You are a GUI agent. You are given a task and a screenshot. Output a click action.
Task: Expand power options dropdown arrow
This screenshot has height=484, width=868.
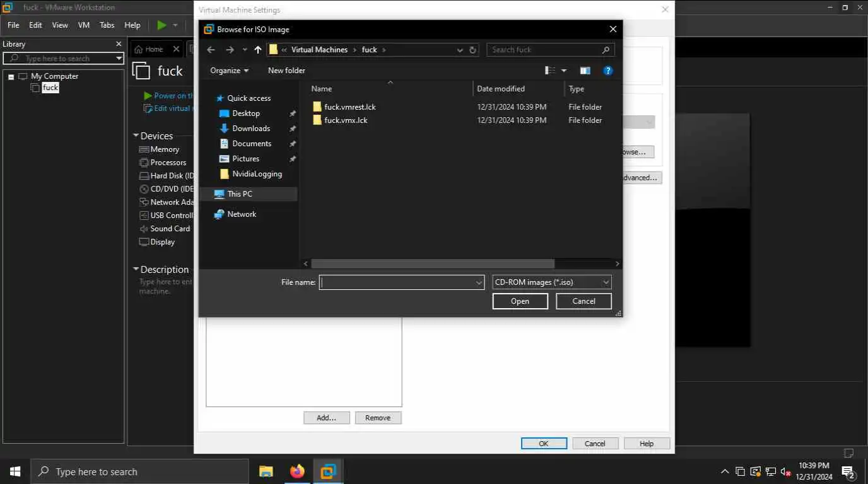tap(175, 25)
